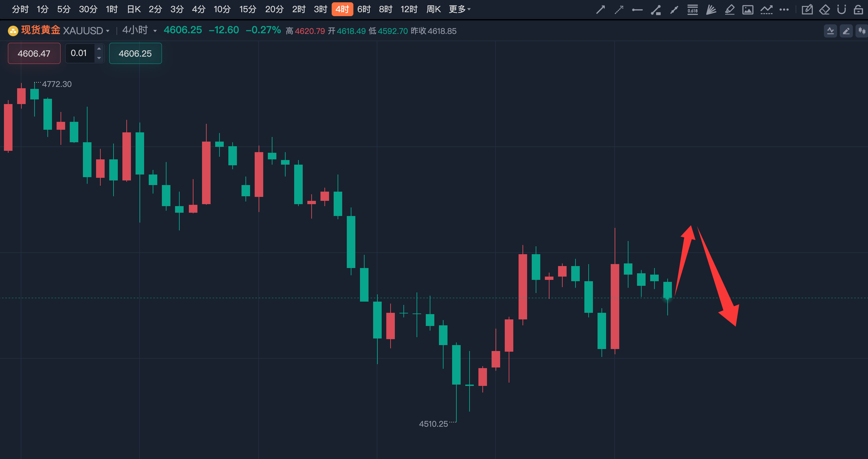Image resolution: width=868 pixels, height=459 pixels.
Task: Open the candlestick chart style button
Action: pyautogui.click(x=862, y=31)
